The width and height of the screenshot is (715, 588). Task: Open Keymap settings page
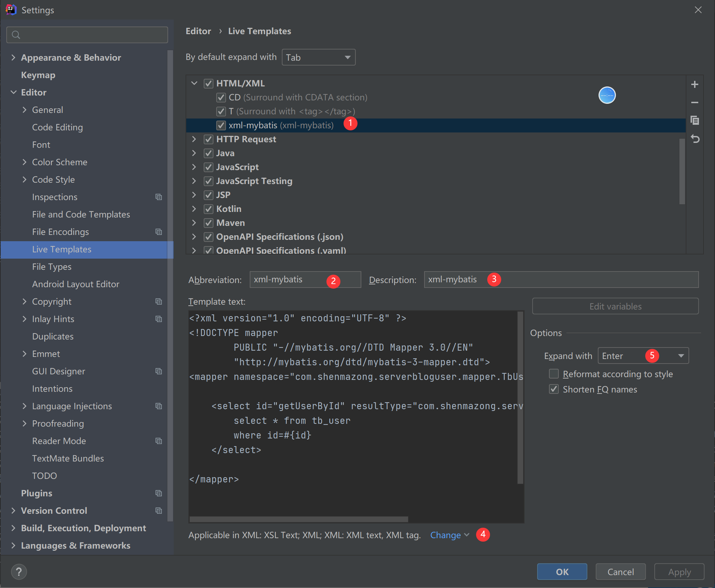pyautogui.click(x=38, y=75)
